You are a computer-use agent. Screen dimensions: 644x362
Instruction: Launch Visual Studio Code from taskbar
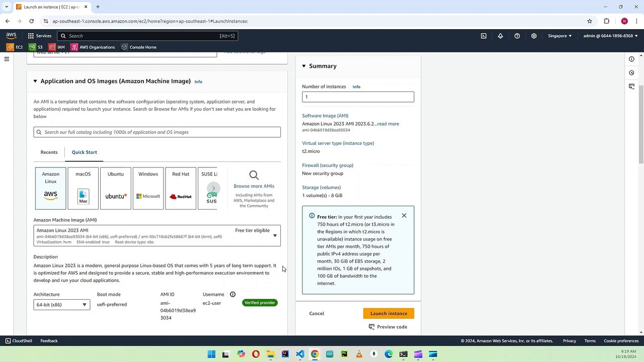click(x=300, y=354)
